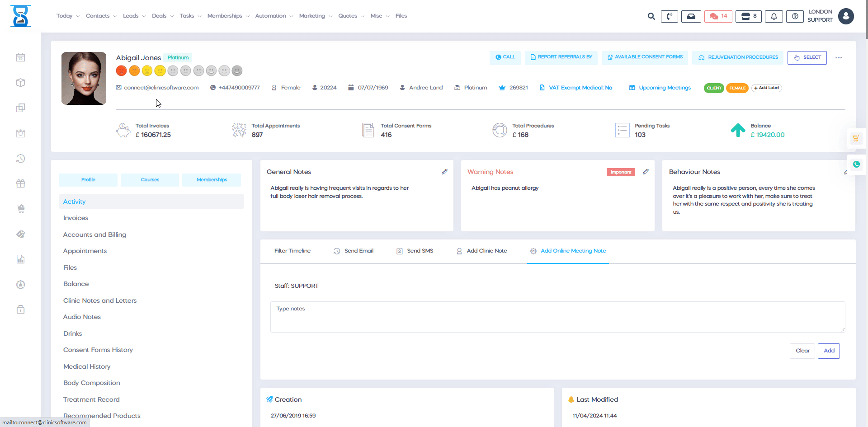Click the Available Consent Forms button

(645, 57)
